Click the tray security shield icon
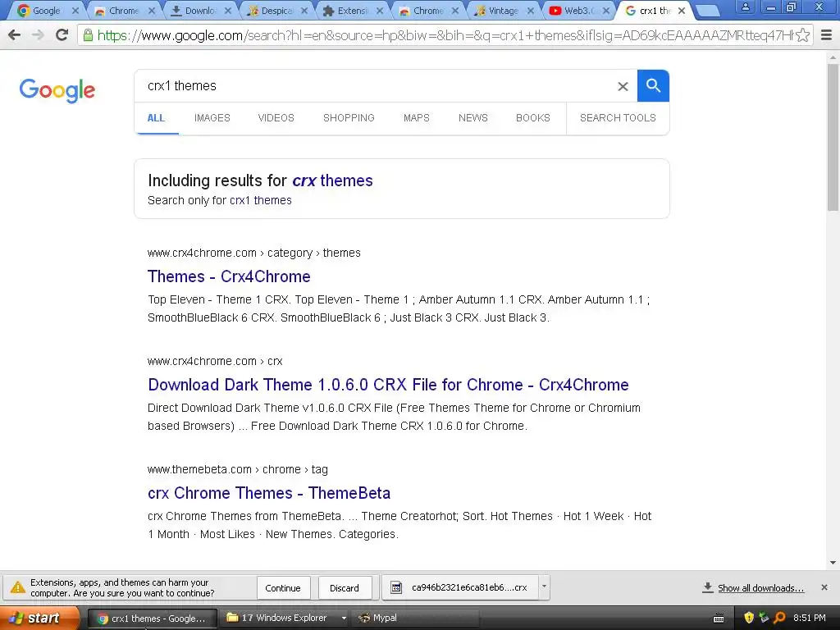Image resolution: width=840 pixels, height=630 pixels. [749, 618]
